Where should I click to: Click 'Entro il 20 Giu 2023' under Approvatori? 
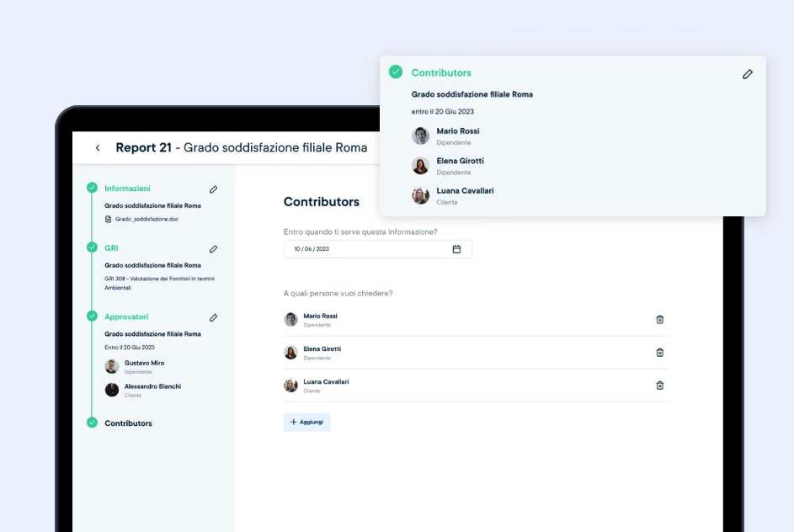130,348
